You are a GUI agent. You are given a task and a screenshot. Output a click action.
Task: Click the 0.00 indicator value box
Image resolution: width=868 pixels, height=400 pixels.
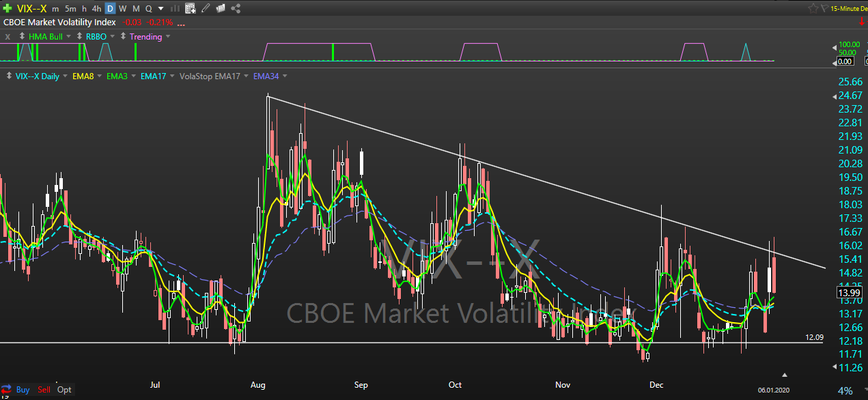(x=845, y=61)
